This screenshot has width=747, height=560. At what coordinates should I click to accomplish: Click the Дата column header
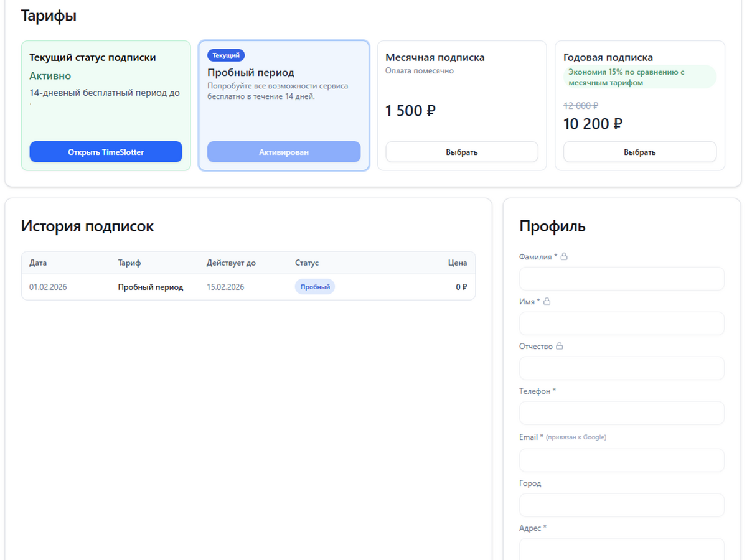coord(38,263)
